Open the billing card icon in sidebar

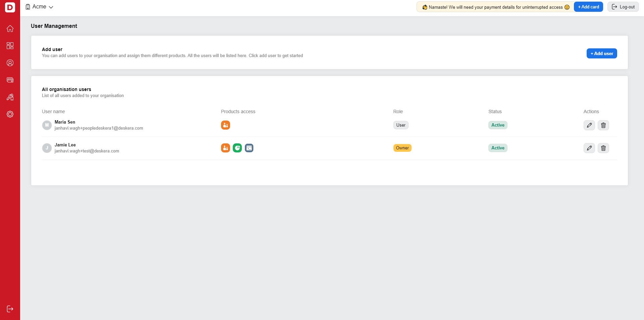pyautogui.click(x=10, y=80)
